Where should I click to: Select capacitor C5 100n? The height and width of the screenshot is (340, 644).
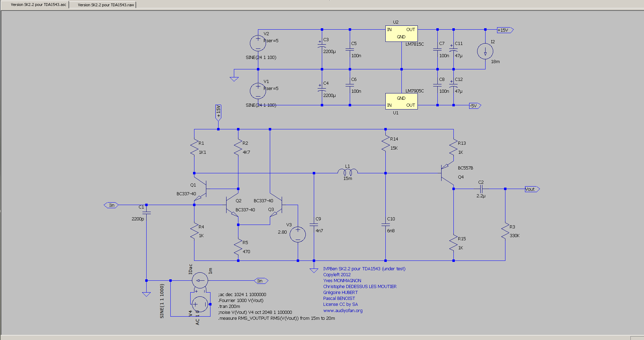350,50
